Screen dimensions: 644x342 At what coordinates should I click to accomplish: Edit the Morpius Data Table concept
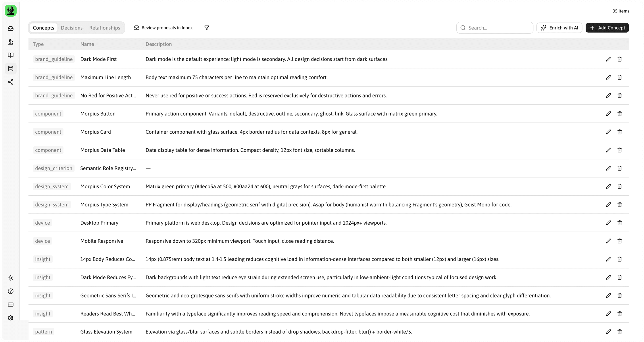coord(609,150)
